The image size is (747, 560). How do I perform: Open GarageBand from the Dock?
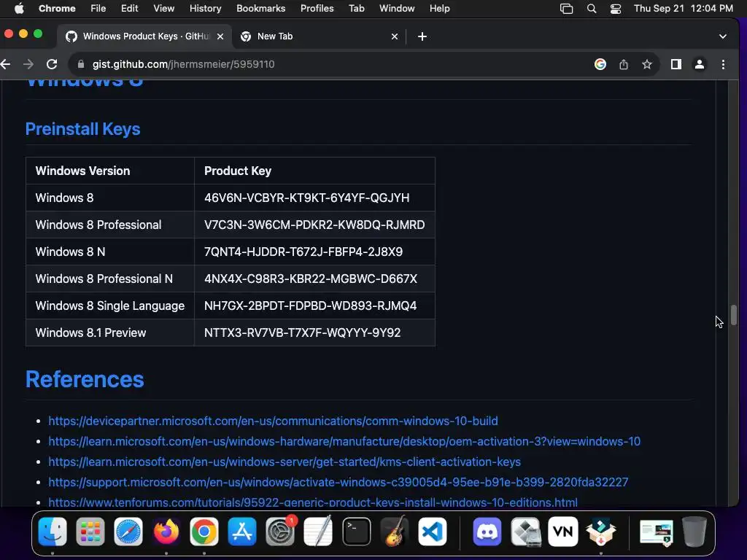[x=395, y=532]
